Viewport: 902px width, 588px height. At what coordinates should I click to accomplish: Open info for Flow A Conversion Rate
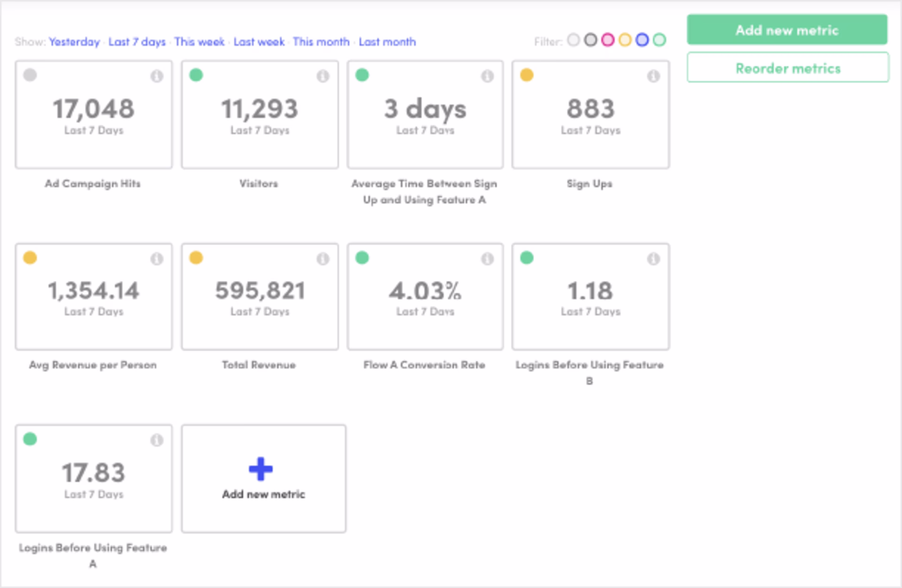(487, 259)
